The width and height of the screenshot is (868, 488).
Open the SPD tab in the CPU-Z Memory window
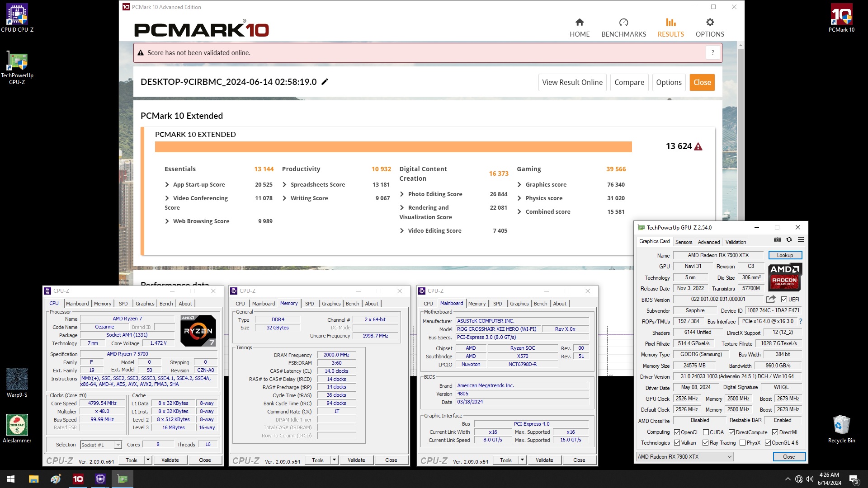click(x=309, y=304)
